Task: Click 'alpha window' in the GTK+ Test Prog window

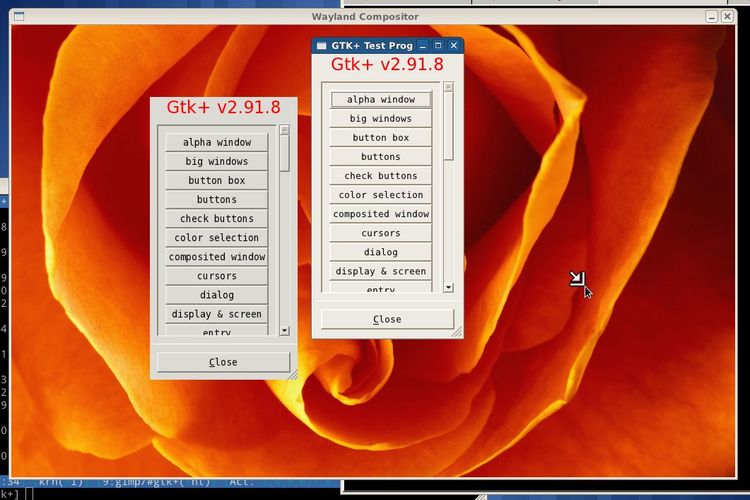Action: click(381, 100)
